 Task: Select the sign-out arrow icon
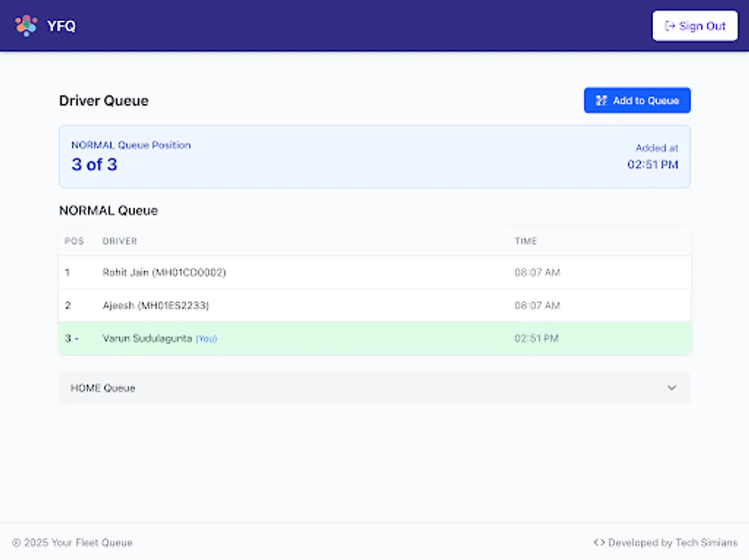pyautogui.click(x=669, y=26)
